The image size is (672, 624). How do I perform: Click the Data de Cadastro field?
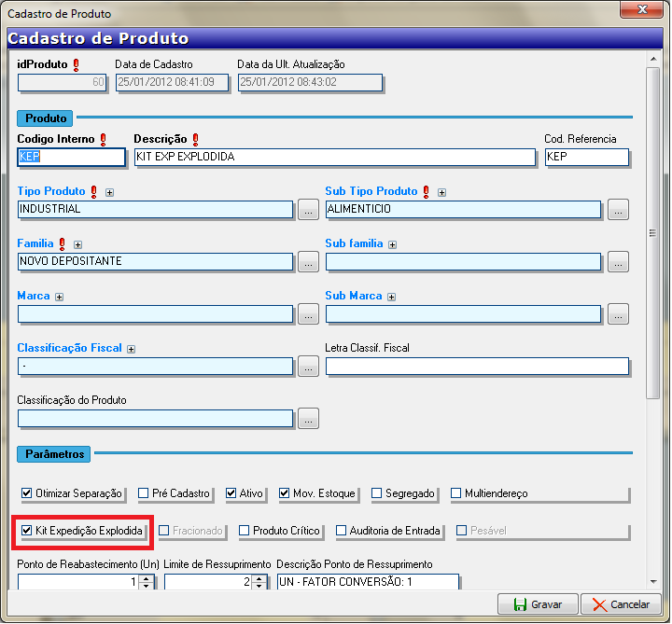tap(173, 83)
